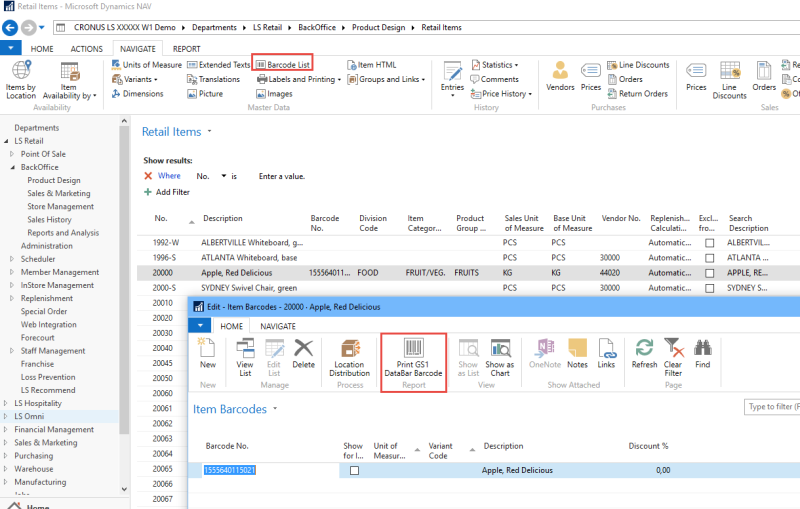Click Find in Item Barcodes window
Screen dimensions: 800x509
click(703, 353)
